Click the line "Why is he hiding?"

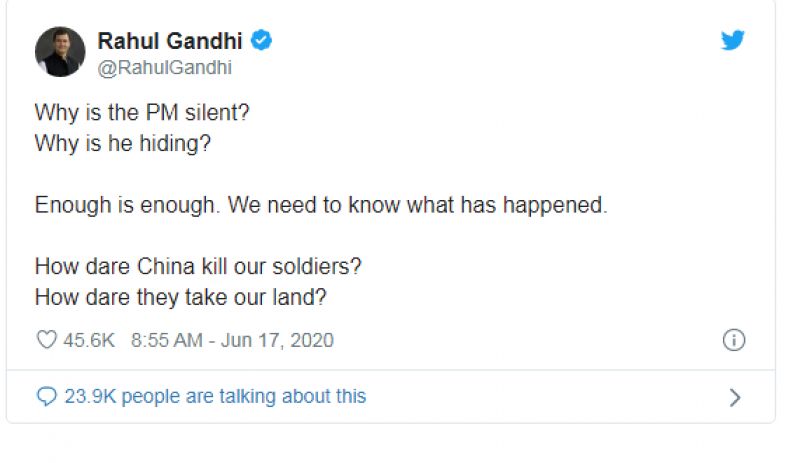tap(123, 142)
